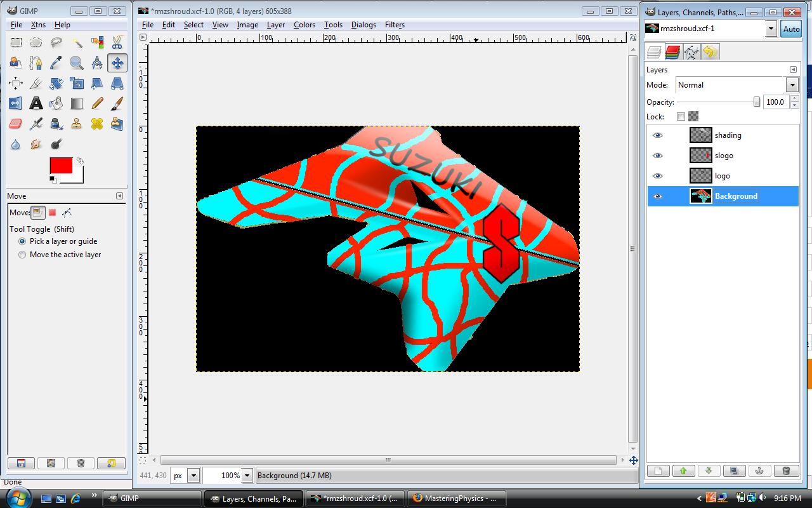This screenshot has height=508, width=812.
Task: Set Move tool to affect selection
Action: pyautogui.click(x=53, y=213)
